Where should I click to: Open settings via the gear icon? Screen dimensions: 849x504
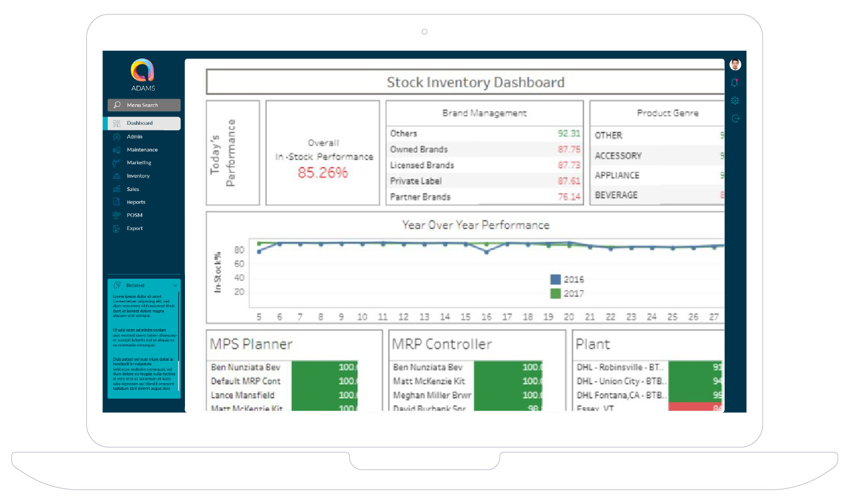(x=735, y=101)
